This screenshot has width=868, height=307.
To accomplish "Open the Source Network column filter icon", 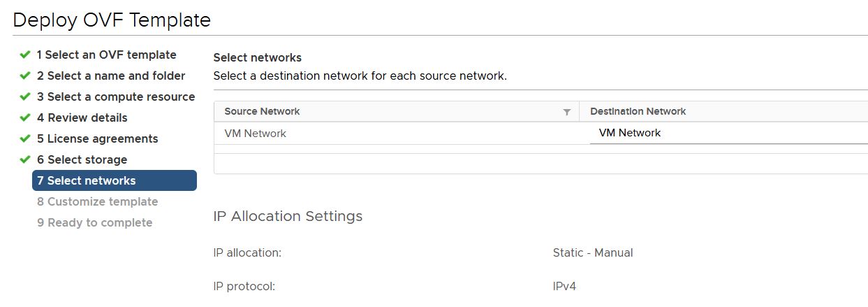I will coord(567,112).
